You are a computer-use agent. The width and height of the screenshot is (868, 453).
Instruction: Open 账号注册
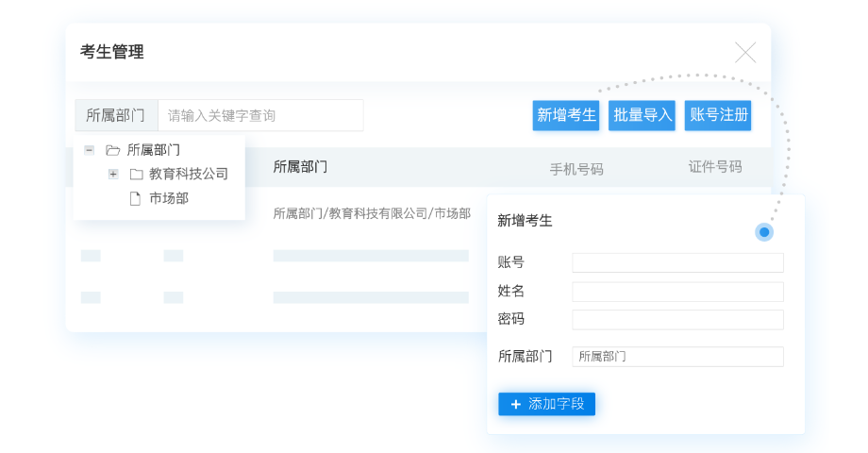pos(719,115)
